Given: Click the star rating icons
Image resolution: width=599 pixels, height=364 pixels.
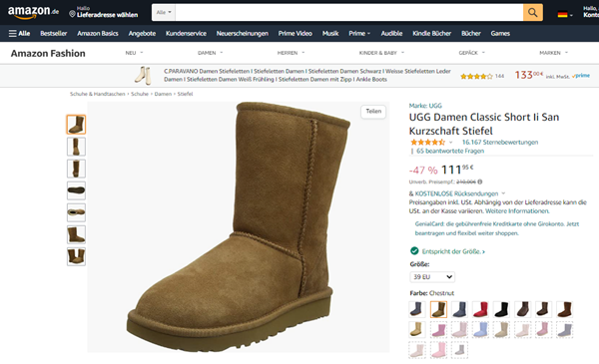Looking at the screenshot, I should point(428,143).
